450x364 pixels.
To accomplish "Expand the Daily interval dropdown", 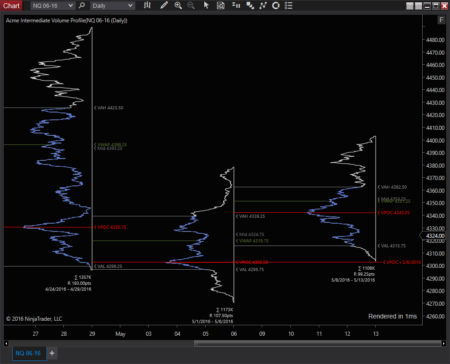I will coord(113,6).
